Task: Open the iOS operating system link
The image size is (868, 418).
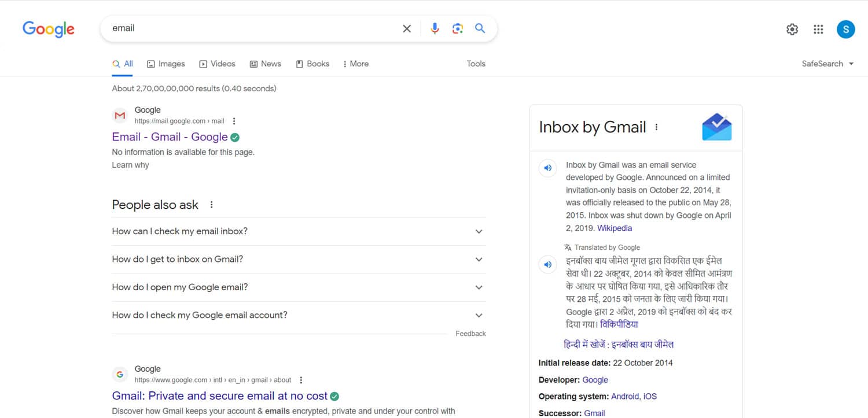Action: [x=650, y=397]
